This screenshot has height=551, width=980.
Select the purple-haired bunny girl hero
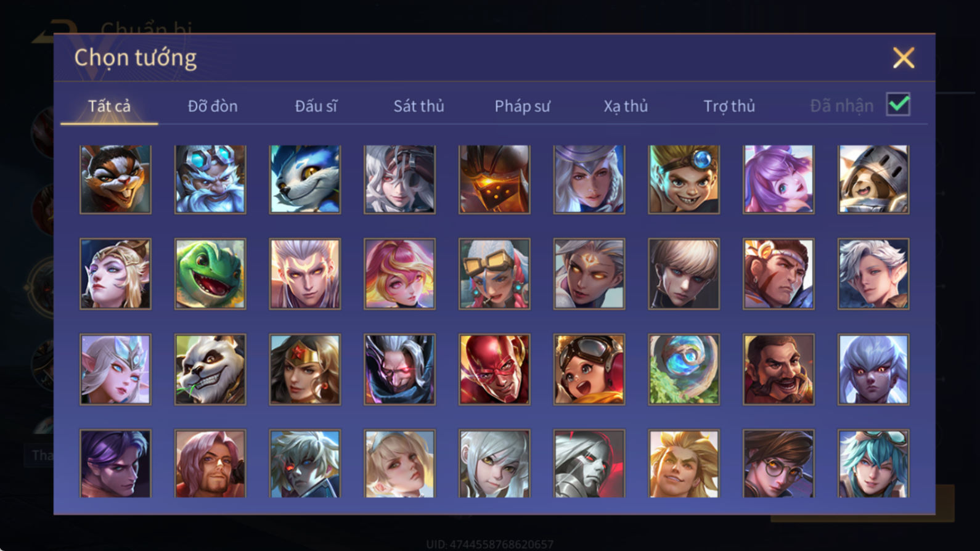[x=778, y=179]
